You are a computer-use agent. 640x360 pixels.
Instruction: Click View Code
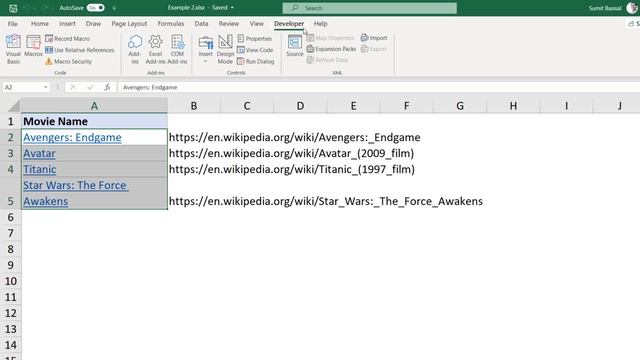255,50
